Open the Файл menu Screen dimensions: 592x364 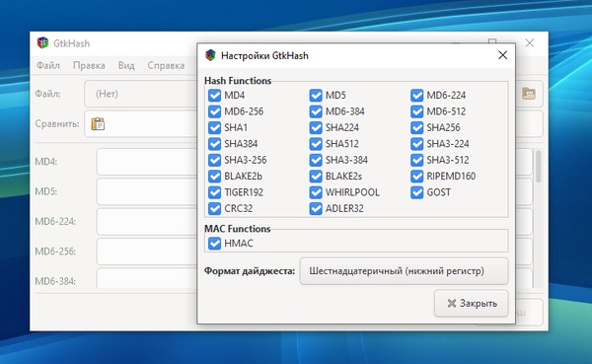tap(48, 65)
